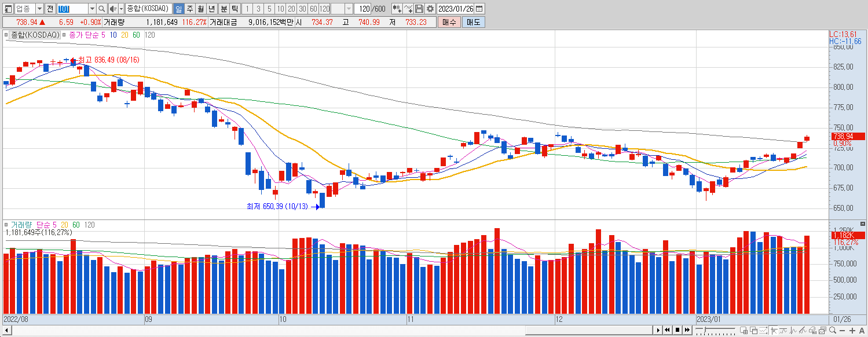The image size is (868, 337).
Task: Click the eraser with bars icon
Action: (x=812, y=331)
